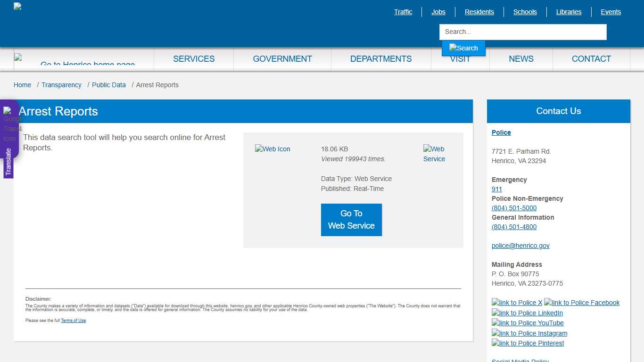Click the Police YouTube icon link

pyautogui.click(x=528, y=323)
